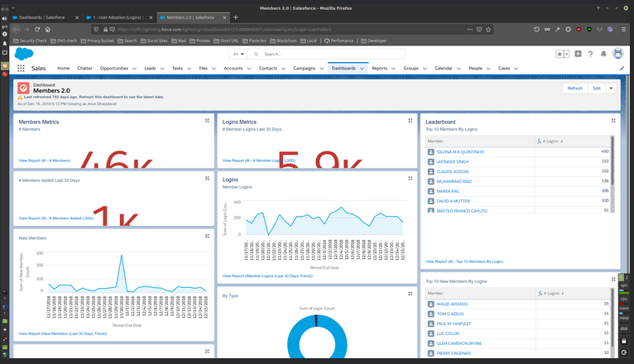Expand the New Members chart widget
The width and height of the screenshot is (634, 364).
click(207, 236)
